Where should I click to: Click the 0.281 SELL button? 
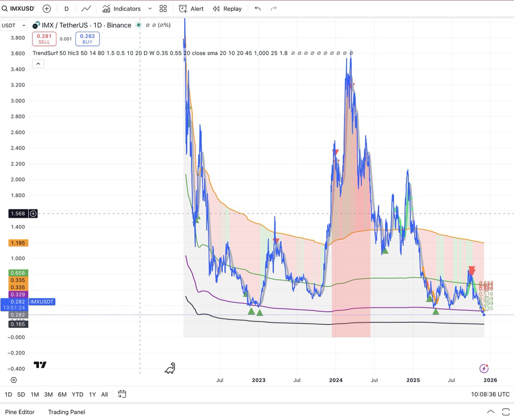click(x=44, y=39)
